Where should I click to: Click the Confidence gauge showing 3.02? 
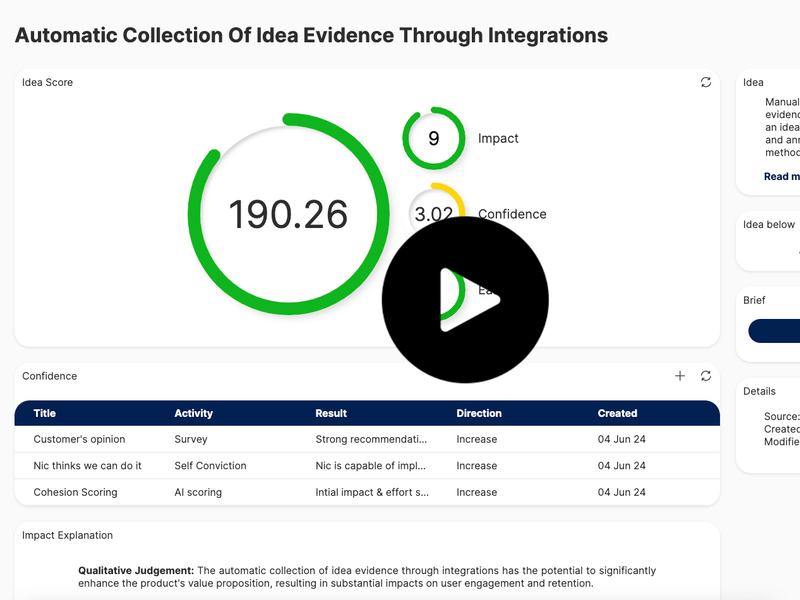[x=434, y=213]
